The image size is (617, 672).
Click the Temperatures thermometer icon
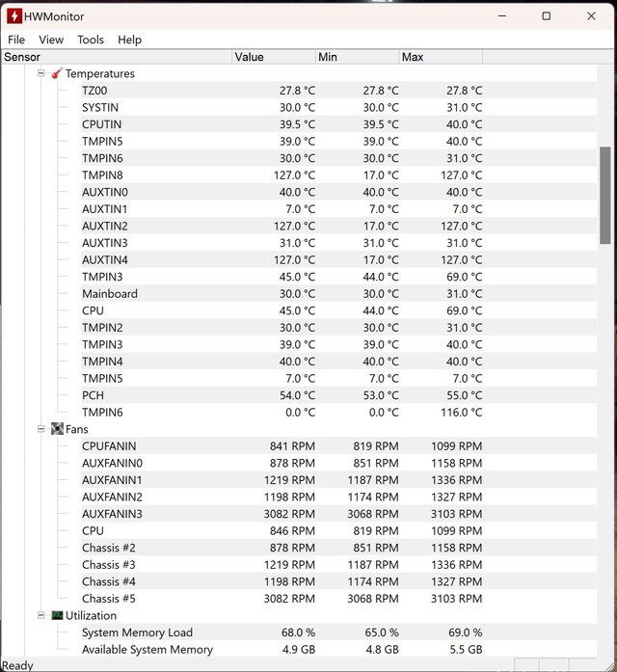(x=57, y=73)
